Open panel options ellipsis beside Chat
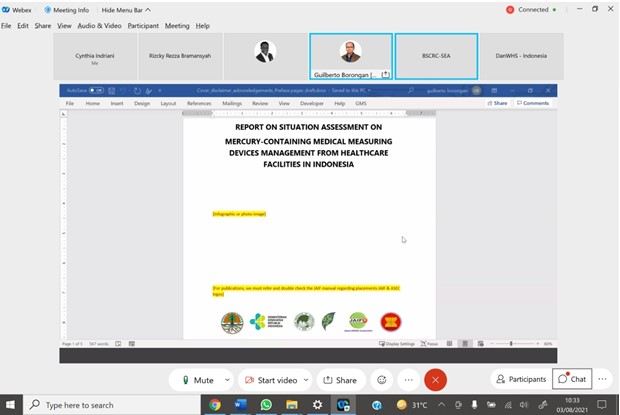Image resolution: width=620 pixels, height=415 pixels. click(x=602, y=379)
